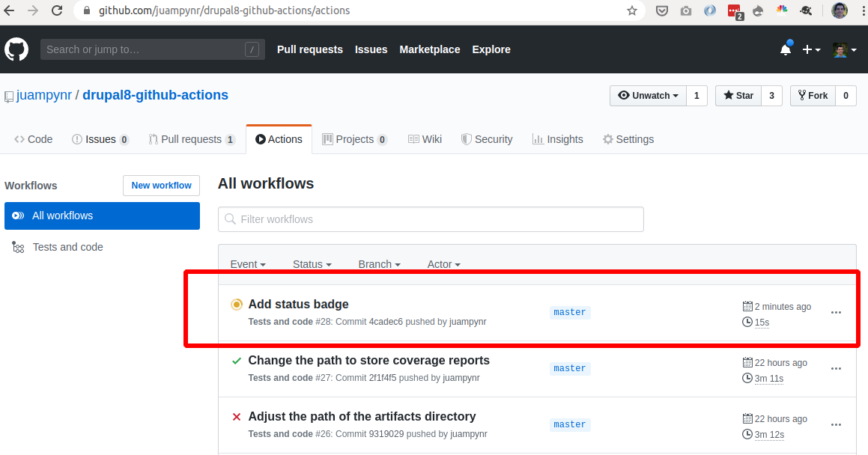The width and height of the screenshot is (868, 455).
Task: Switch to the Wiki tab
Action: click(425, 139)
